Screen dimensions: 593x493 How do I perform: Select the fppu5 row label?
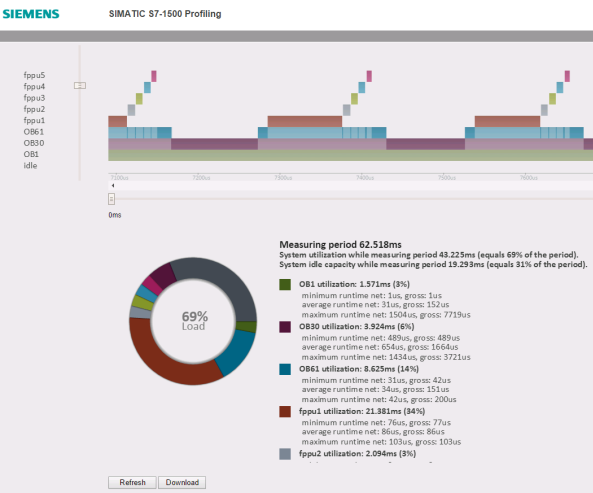(x=34, y=75)
